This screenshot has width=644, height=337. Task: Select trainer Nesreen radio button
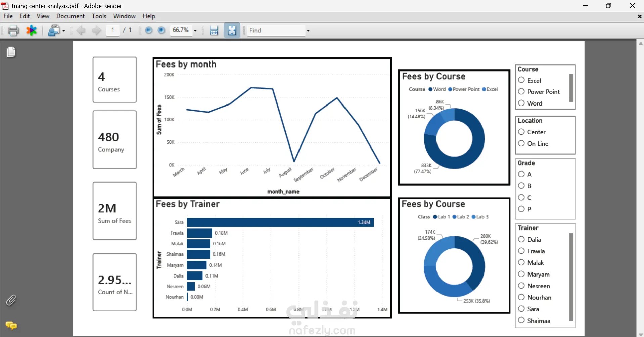521,286
